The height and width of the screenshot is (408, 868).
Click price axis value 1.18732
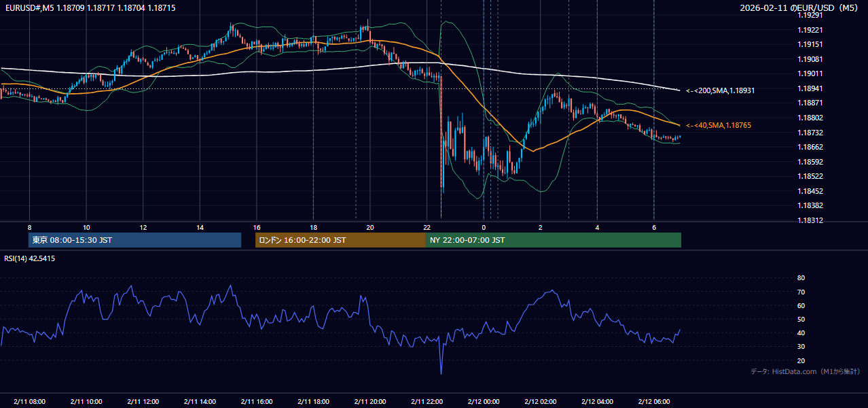pos(810,133)
